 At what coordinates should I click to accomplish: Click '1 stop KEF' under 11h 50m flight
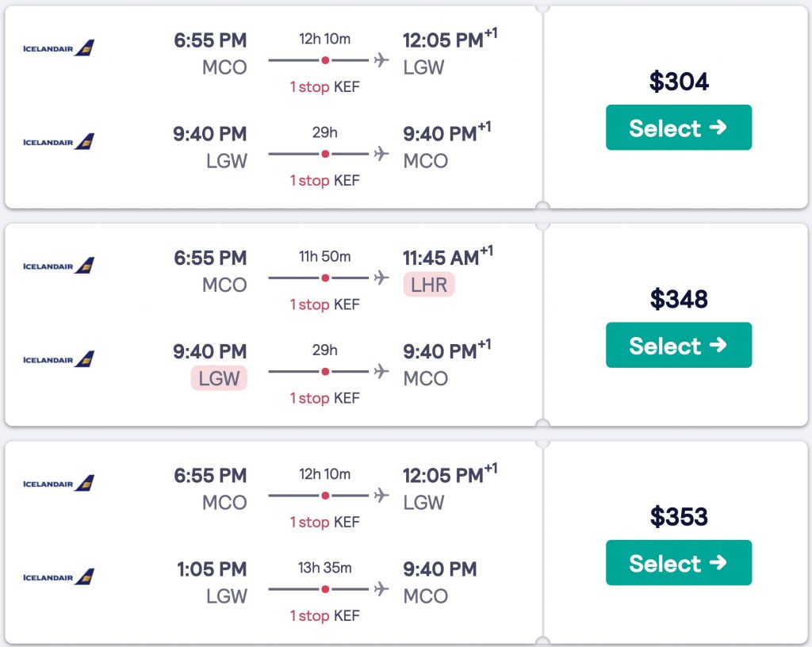click(x=324, y=304)
